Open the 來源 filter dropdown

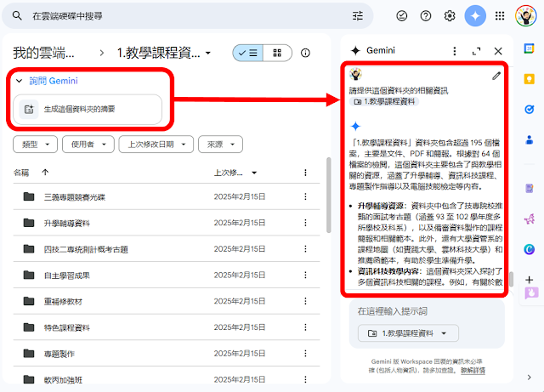(x=220, y=144)
